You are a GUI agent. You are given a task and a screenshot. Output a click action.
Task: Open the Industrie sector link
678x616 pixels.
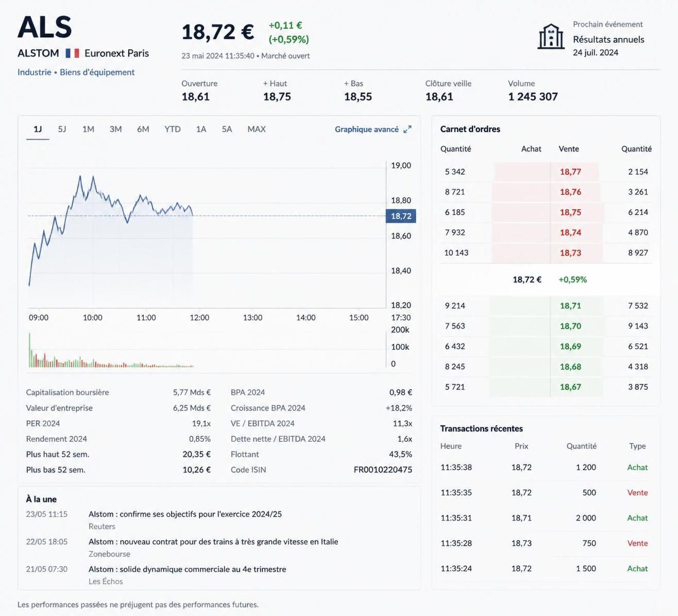click(34, 72)
